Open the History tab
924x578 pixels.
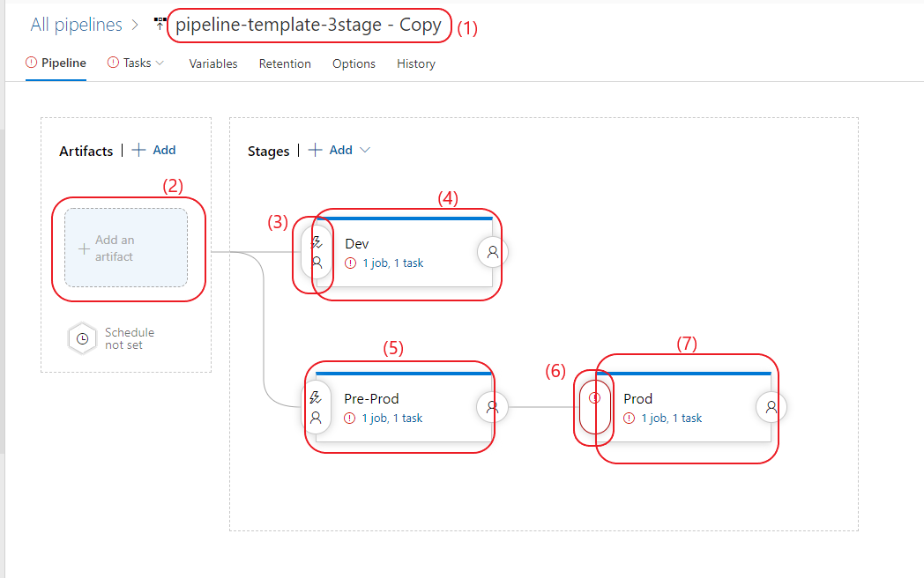(x=416, y=63)
